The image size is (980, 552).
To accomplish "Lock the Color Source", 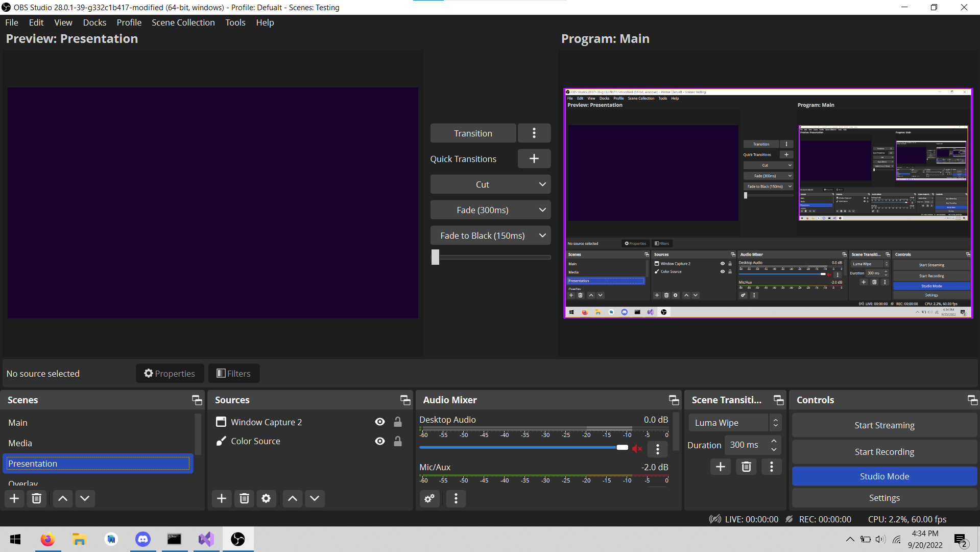I will click(398, 441).
